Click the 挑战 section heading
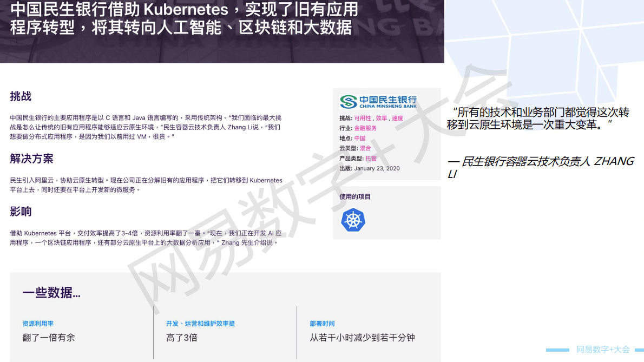 tap(21, 96)
